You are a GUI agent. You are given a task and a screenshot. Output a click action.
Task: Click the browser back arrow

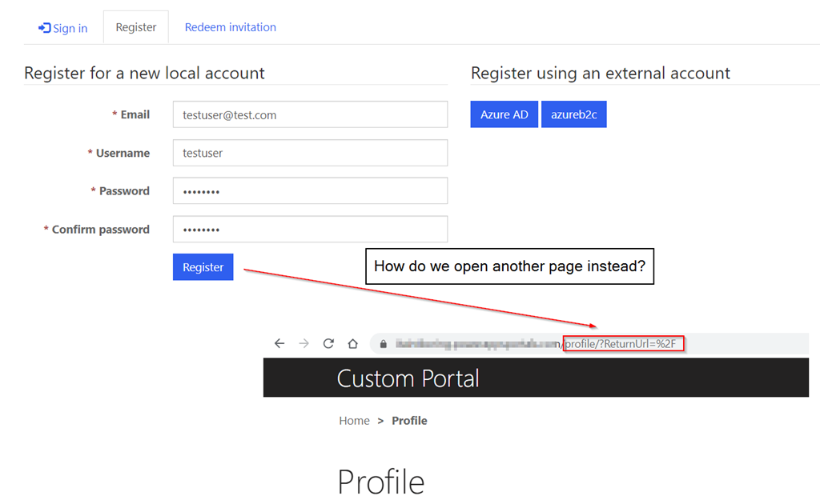tap(279, 343)
